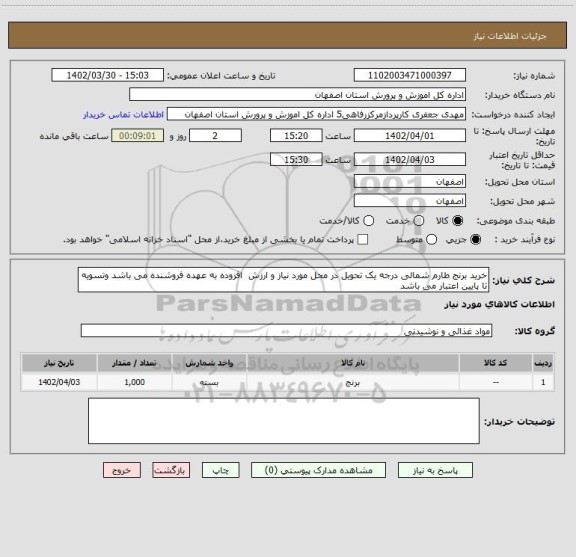Select the جزیی purchase type radio
The image size is (576, 557).
click(476, 240)
